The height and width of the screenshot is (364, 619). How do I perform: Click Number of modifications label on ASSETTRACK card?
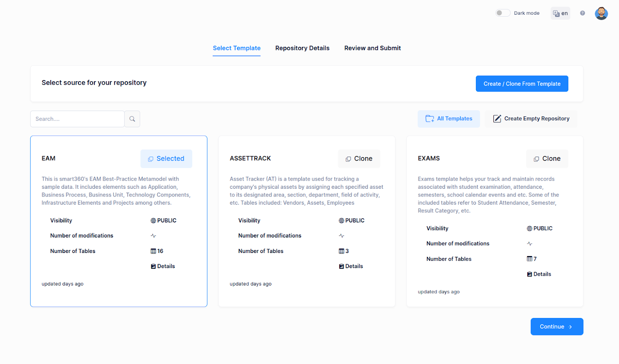[270, 236]
